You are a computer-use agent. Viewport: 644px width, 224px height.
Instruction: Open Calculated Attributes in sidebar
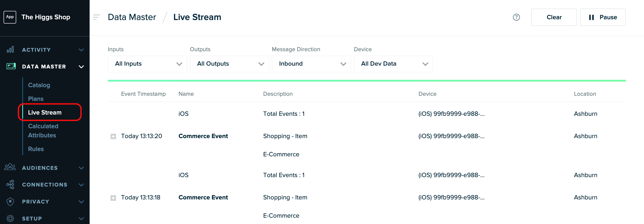point(43,131)
